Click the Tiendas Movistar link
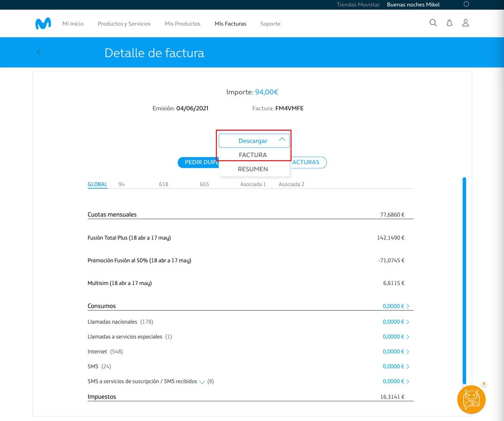This screenshot has height=421, width=504. (358, 5)
